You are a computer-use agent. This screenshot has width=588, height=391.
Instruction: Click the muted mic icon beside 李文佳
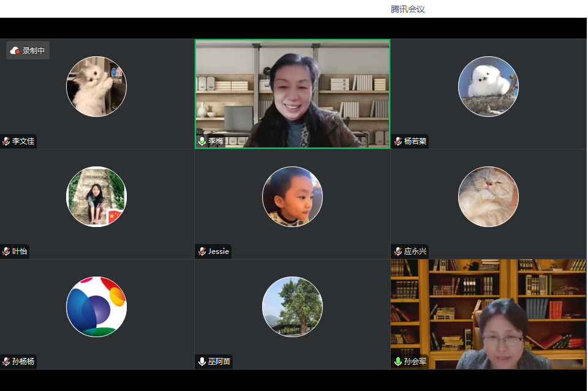[7, 141]
